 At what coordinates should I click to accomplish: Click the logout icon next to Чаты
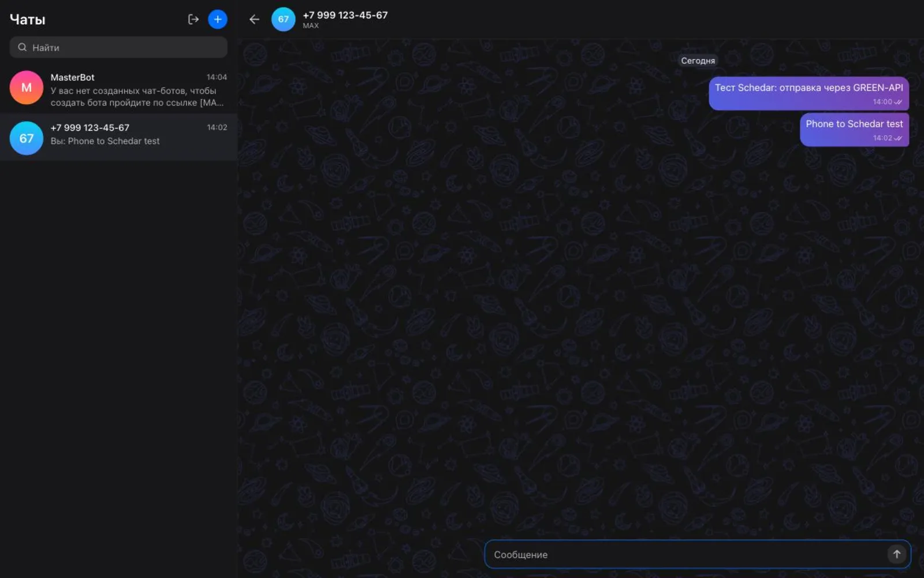[x=193, y=19]
